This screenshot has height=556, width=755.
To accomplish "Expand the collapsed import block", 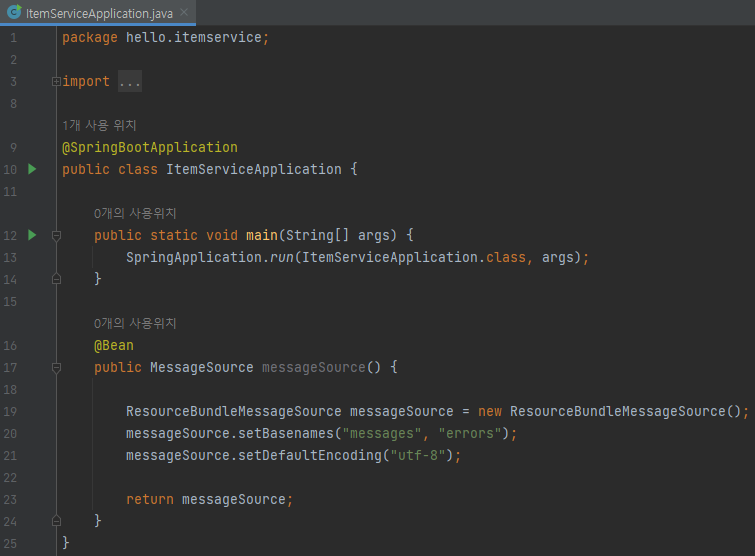I will coord(56,81).
